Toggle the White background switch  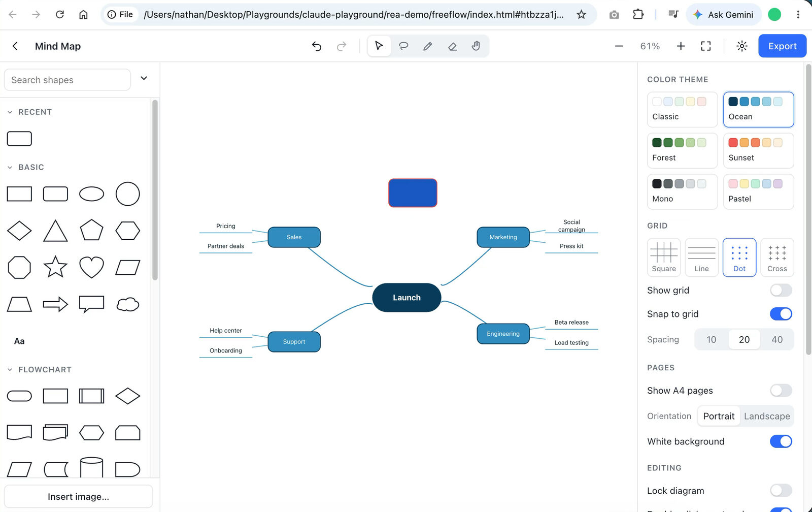click(x=781, y=441)
